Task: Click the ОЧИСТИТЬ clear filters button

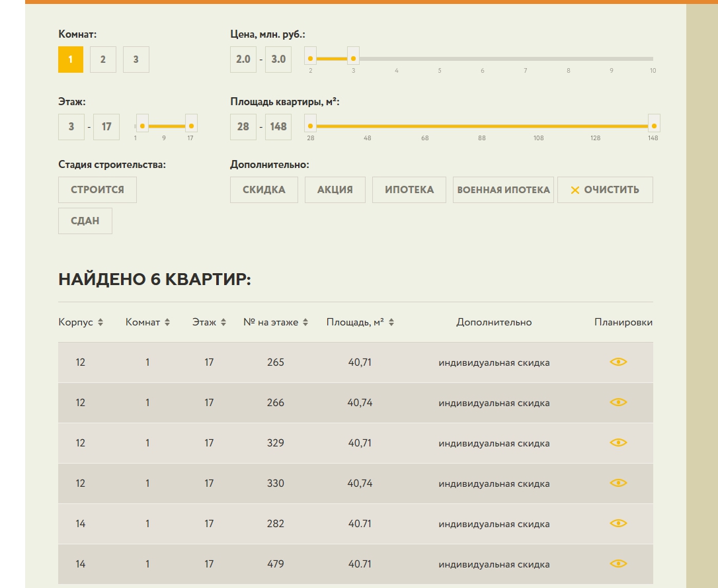Action: coord(605,190)
